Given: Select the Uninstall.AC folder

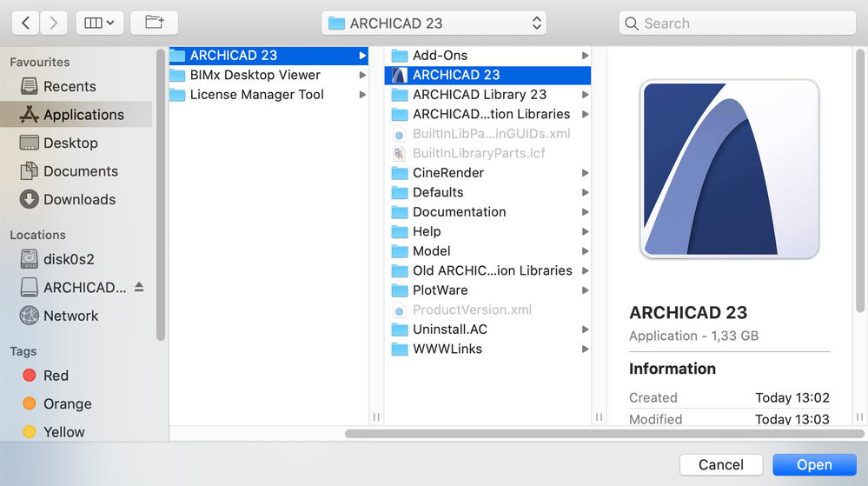Looking at the screenshot, I should [487, 330].
